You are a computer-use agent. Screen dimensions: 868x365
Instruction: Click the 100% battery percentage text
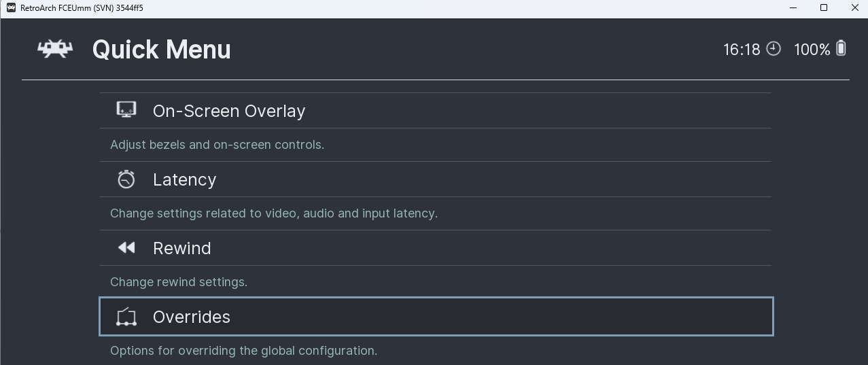pos(812,50)
